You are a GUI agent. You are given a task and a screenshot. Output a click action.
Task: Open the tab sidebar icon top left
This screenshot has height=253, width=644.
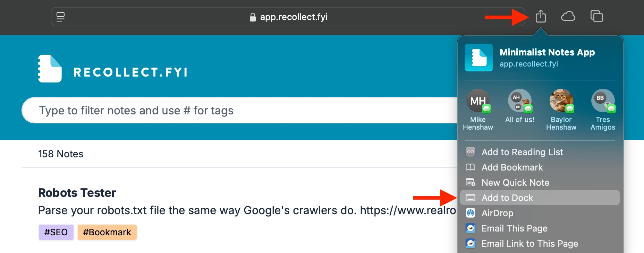coord(60,16)
